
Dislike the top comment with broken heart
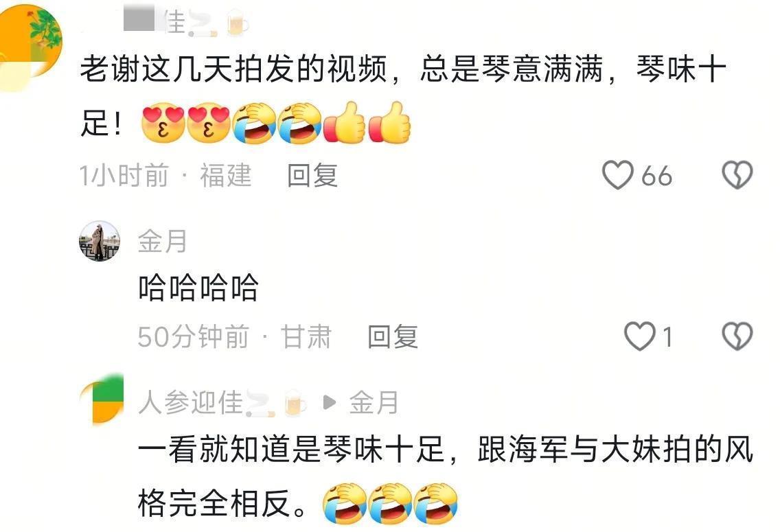tap(737, 175)
